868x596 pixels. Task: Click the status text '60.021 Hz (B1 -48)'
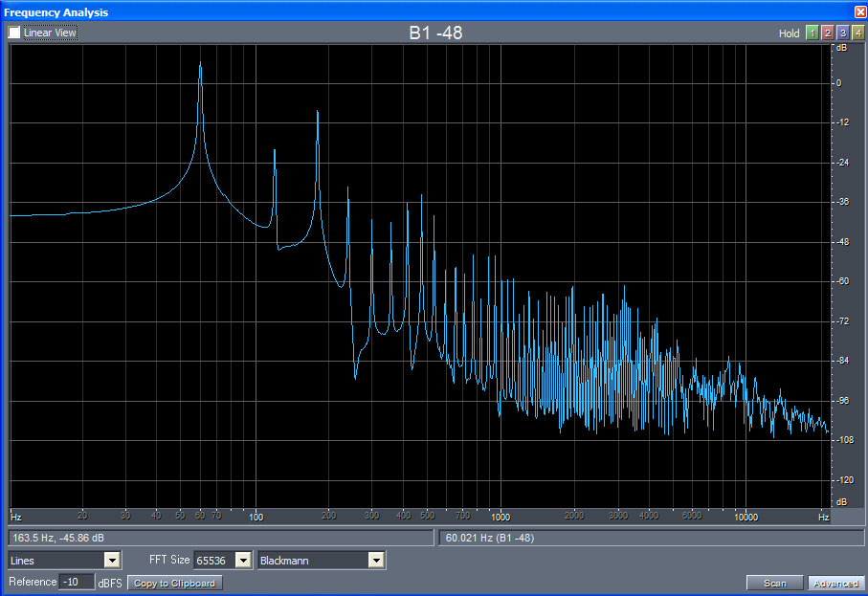tap(489, 538)
